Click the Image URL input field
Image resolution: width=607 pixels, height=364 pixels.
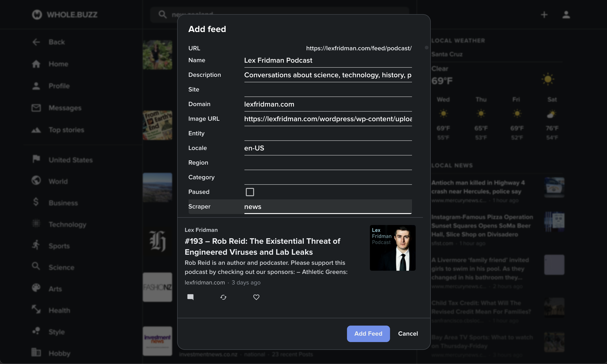click(x=328, y=119)
